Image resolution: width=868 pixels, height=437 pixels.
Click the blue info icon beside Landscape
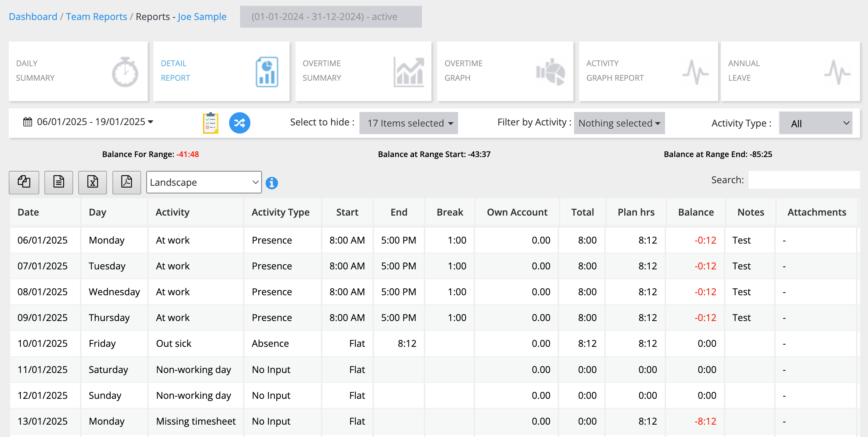point(272,183)
